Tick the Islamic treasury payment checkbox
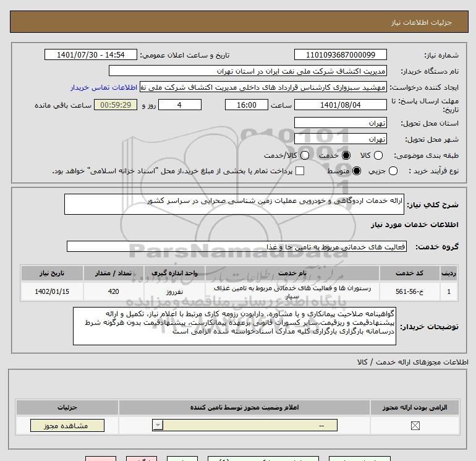Image resolution: width=476 pixels, height=461 pixels. pyautogui.click(x=300, y=171)
